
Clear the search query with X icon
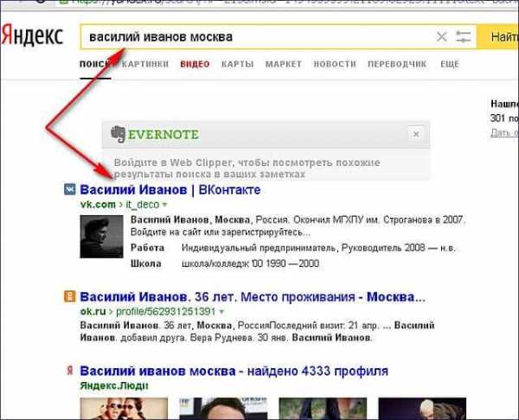point(441,36)
